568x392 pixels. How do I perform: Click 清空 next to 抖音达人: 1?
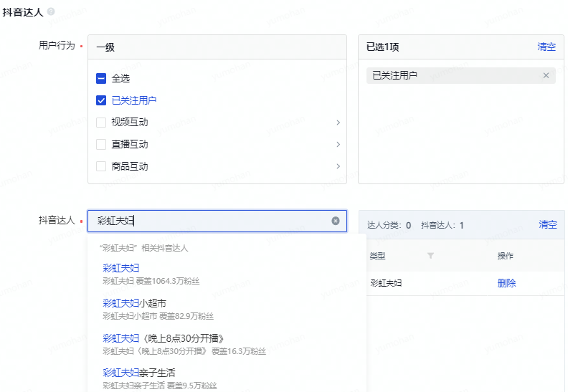548,224
